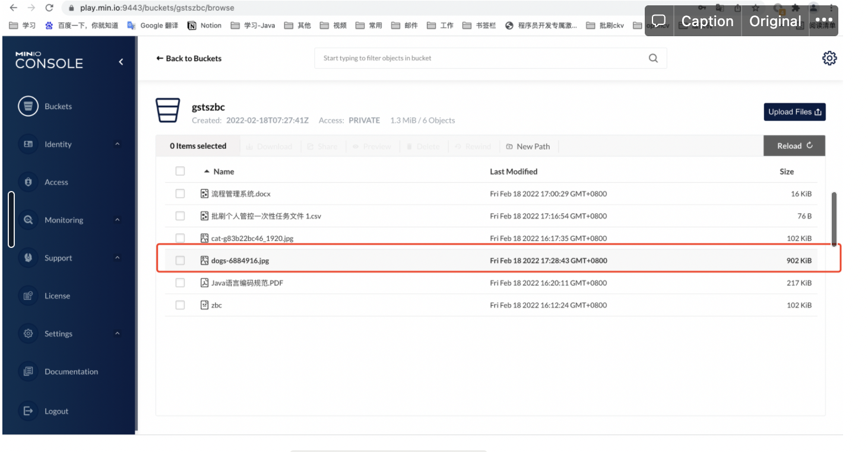Open the 学习 bookmark folder
This screenshot has height=452, width=868.
coord(23,26)
